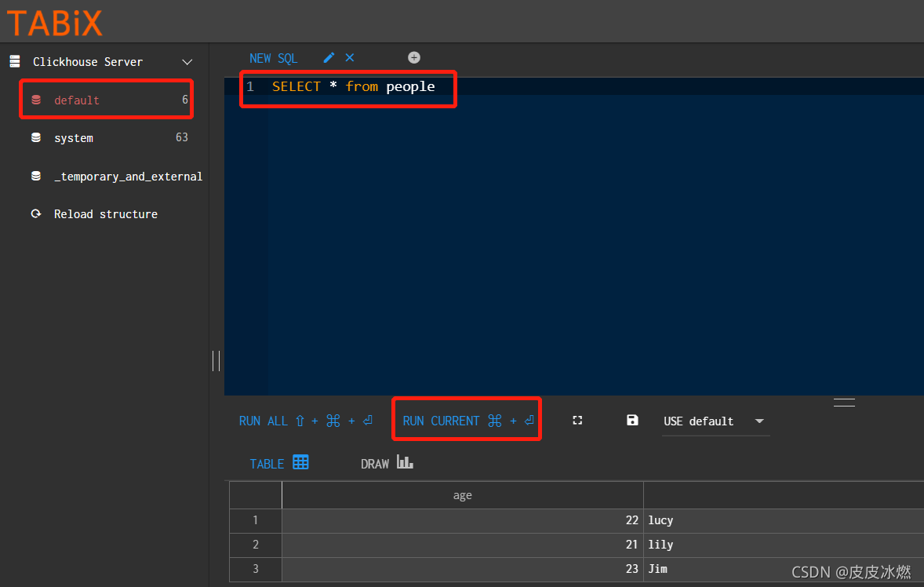This screenshot has height=587, width=924.
Task: Save the query with the disk icon
Action: pos(632,420)
